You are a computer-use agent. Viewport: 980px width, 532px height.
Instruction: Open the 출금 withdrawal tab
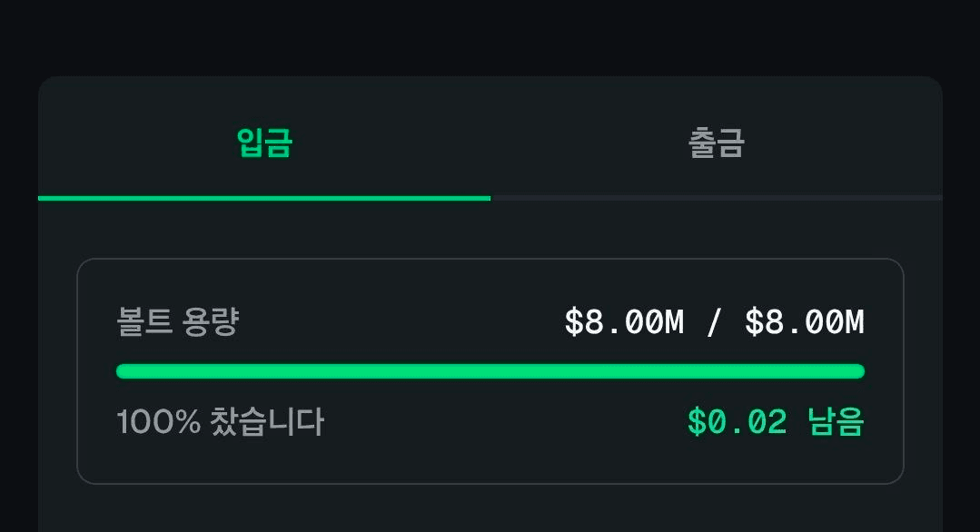point(717,143)
